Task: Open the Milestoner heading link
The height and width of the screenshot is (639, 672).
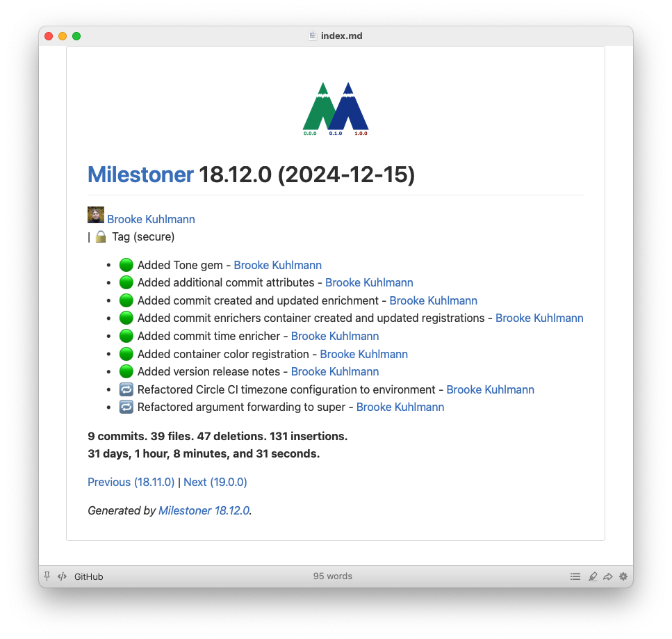Action: [140, 175]
